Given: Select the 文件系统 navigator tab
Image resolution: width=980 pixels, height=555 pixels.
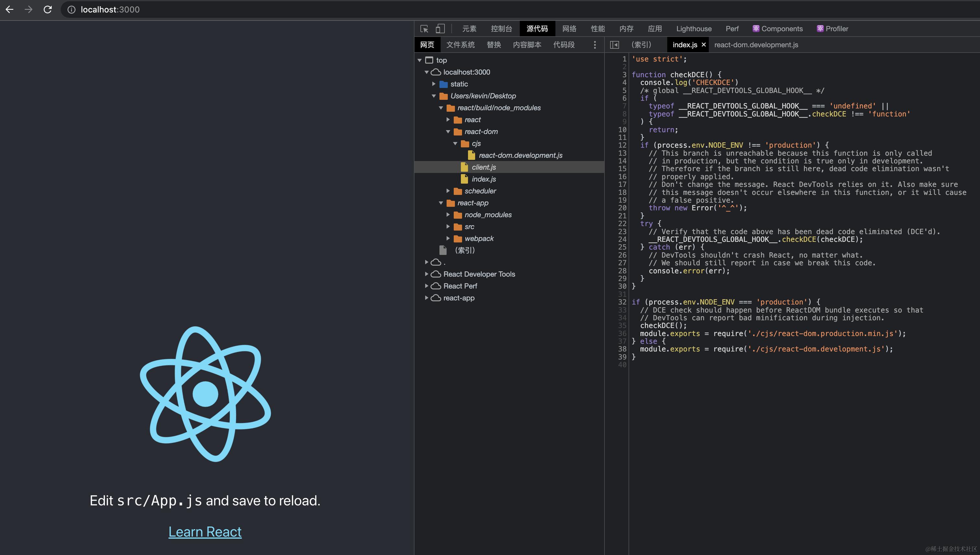Looking at the screenshot, I should [x=461, y=45].
